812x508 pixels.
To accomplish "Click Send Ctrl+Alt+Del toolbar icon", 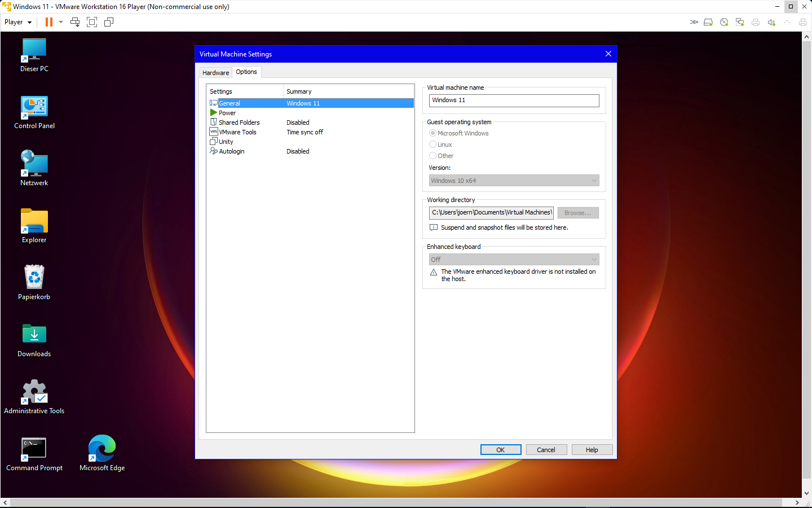I will (x=75, y=22).
